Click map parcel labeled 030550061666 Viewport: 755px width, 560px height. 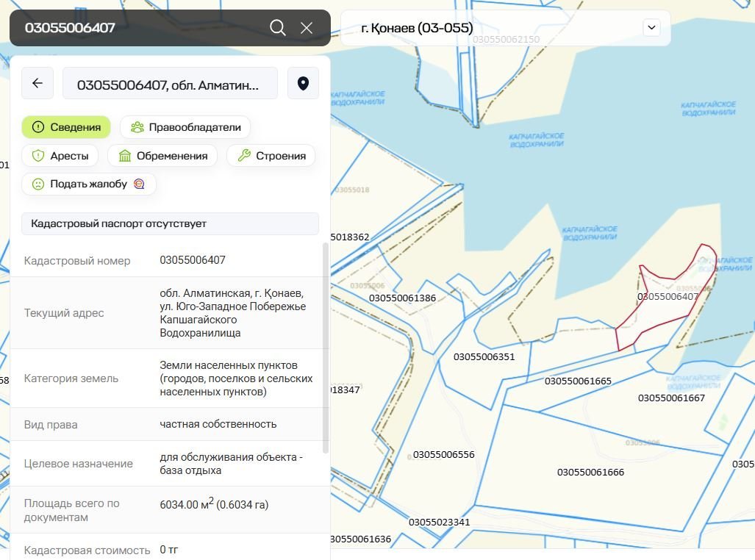[590, 472]
